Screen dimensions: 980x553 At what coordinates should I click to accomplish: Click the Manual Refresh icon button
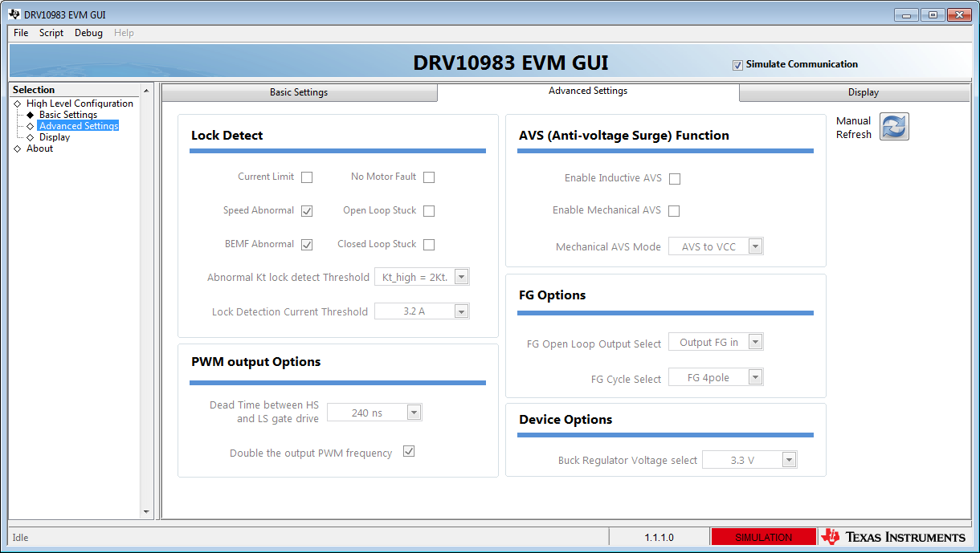(894, 127)
